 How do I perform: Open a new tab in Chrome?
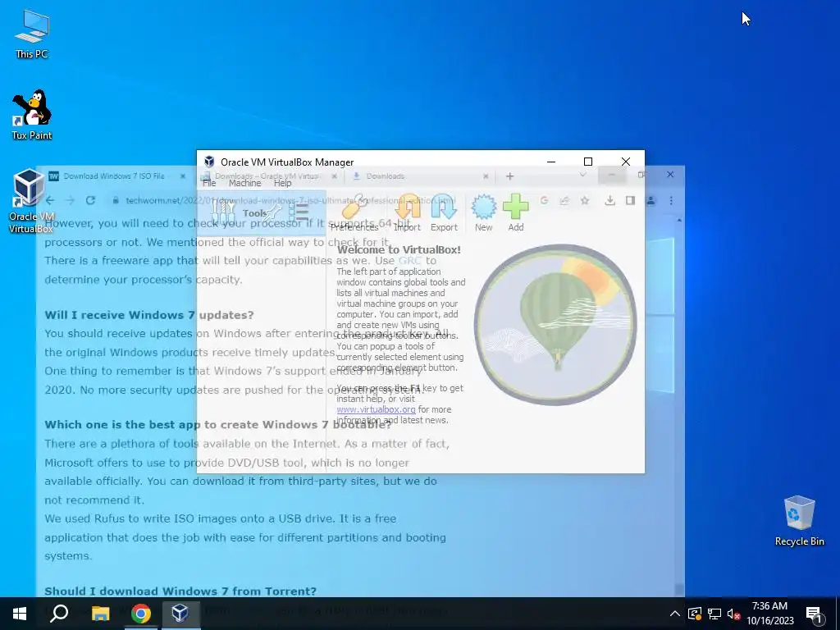[x=509, y=176]
